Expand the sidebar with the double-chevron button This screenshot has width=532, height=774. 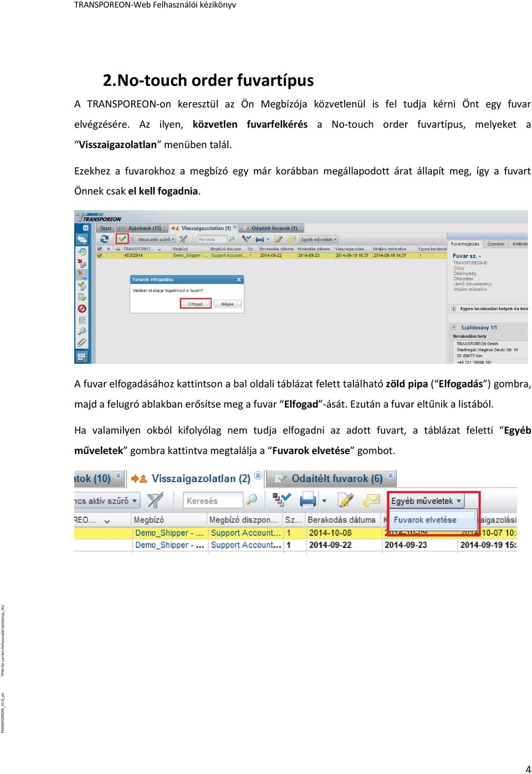coord(86,228)
